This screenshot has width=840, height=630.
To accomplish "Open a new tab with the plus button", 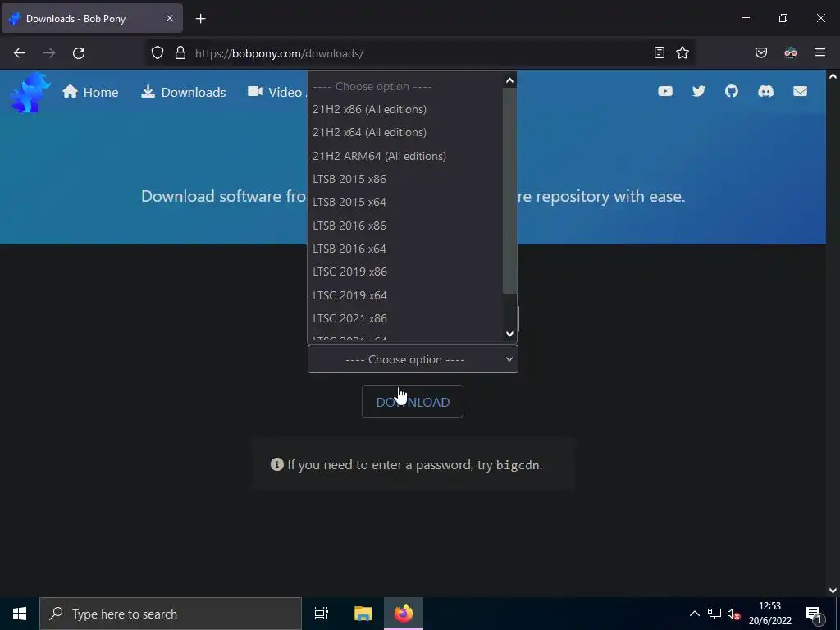I will coord(201,19).
